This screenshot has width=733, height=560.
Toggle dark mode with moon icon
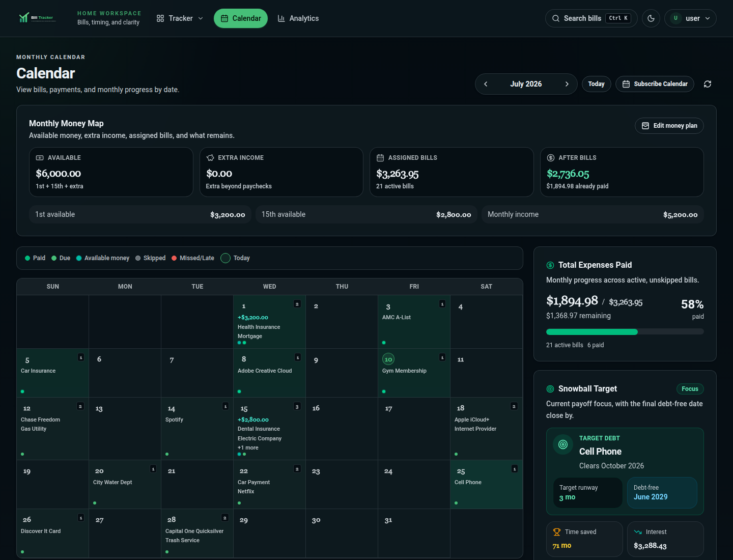point(651,18)
